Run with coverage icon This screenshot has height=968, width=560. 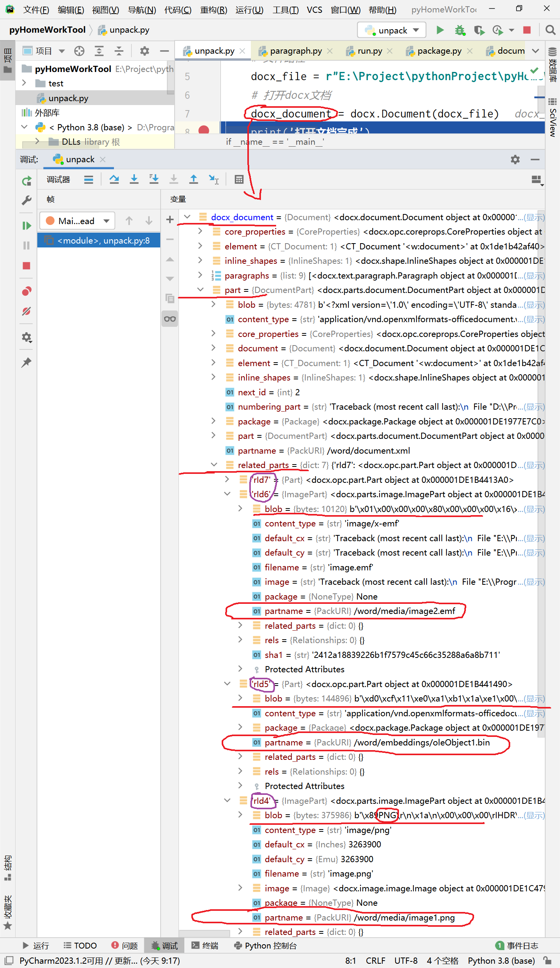coord(479,30)
